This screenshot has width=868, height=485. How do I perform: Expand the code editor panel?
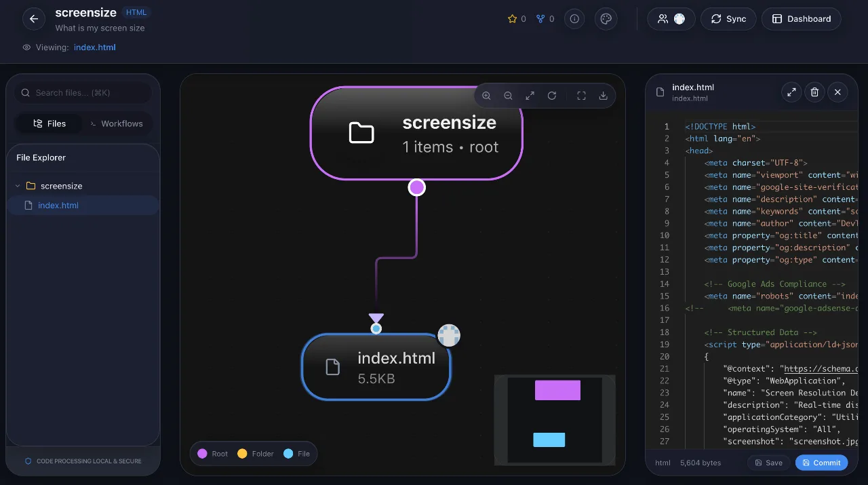791,92
